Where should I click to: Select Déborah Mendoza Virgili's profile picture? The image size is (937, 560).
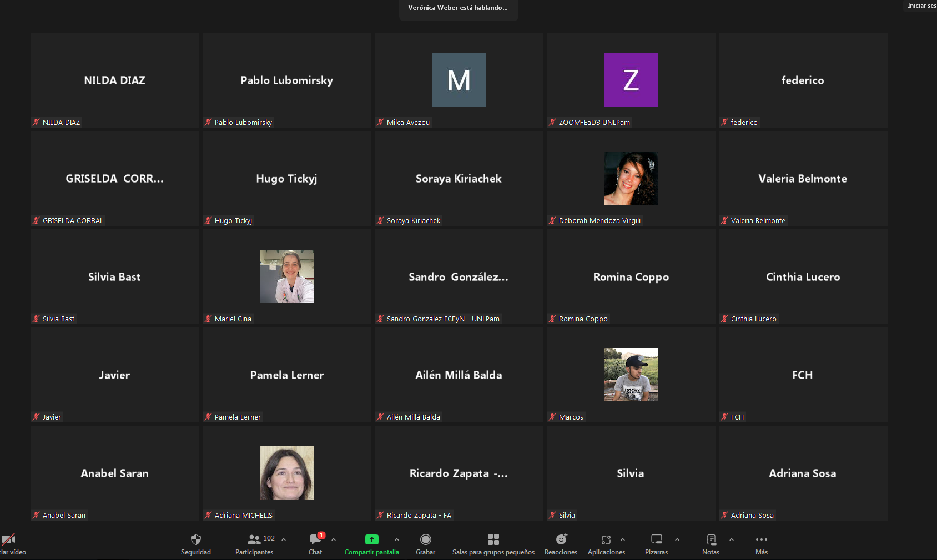click(631, 178)
